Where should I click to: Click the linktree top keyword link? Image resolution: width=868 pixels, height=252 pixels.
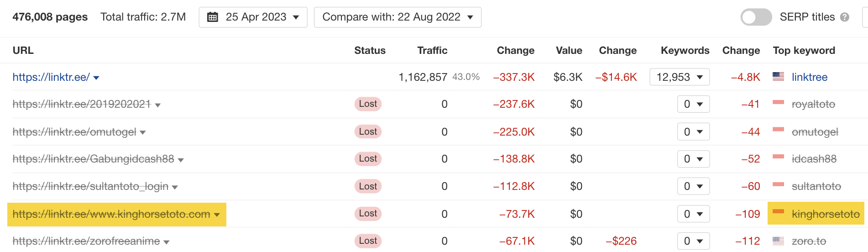[x=809, y=77]
